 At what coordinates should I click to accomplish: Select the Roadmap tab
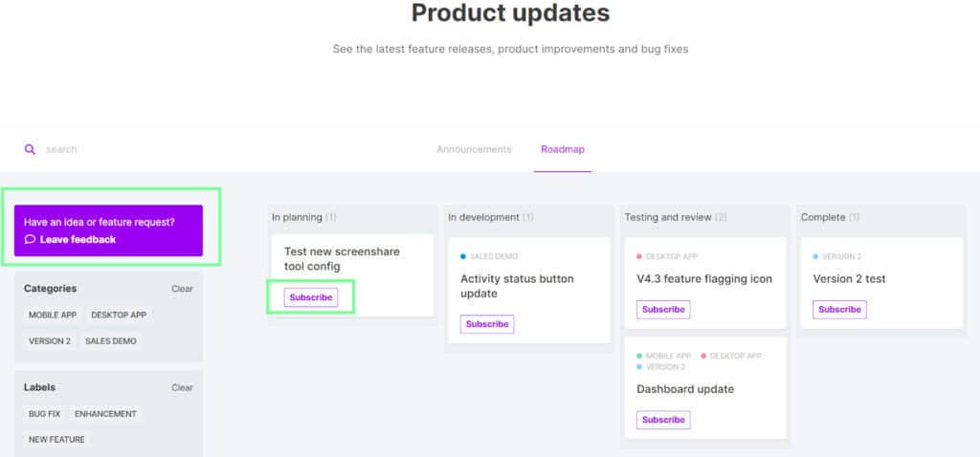coord(563,149)
